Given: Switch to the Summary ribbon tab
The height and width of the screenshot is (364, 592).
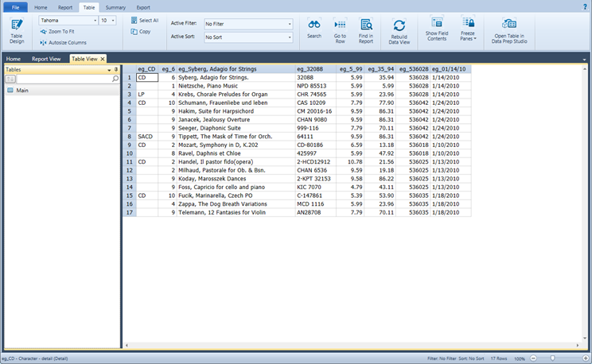Looking at the screenshot, I should tap(115, 7).
